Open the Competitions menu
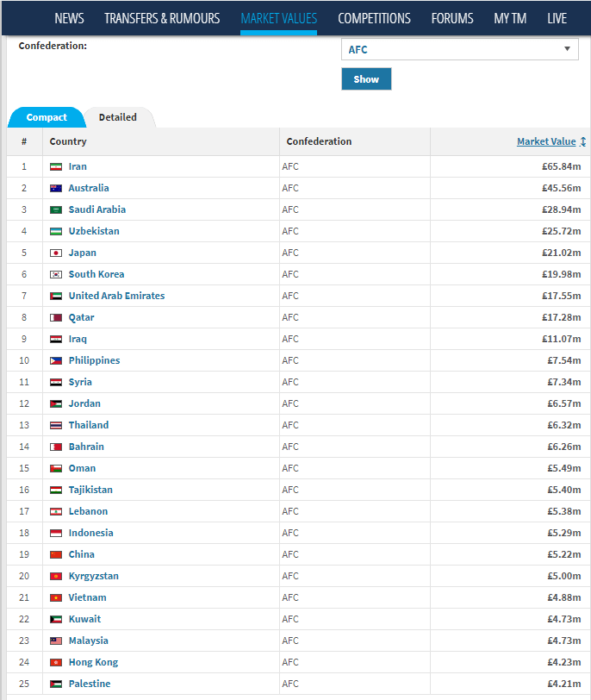 (374, 18)
